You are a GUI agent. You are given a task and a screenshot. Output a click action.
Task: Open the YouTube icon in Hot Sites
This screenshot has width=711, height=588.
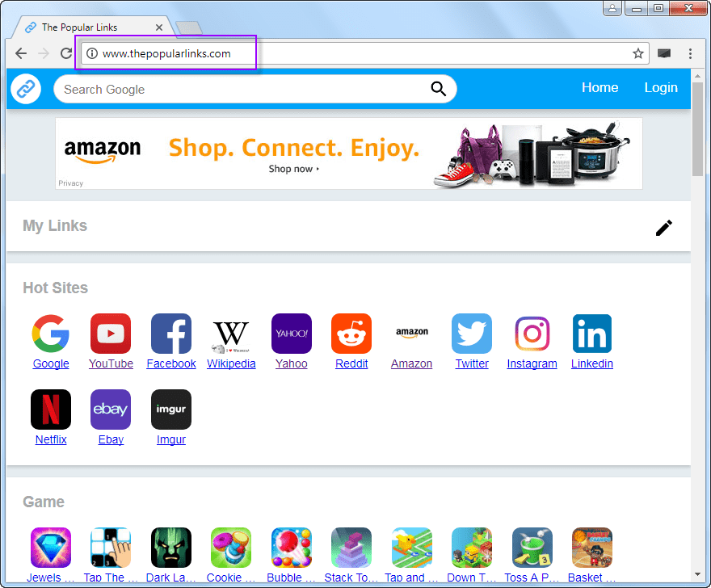coord(111,334)
